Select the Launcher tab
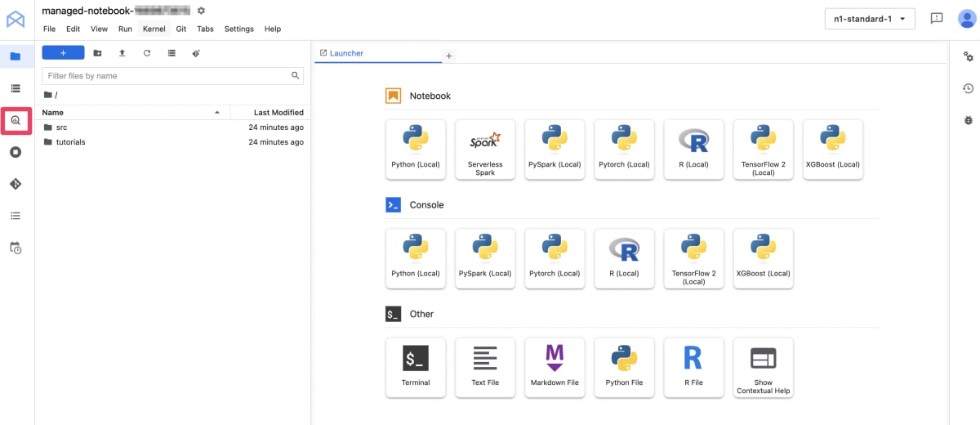The image size is (980, 425). point(377,54)
